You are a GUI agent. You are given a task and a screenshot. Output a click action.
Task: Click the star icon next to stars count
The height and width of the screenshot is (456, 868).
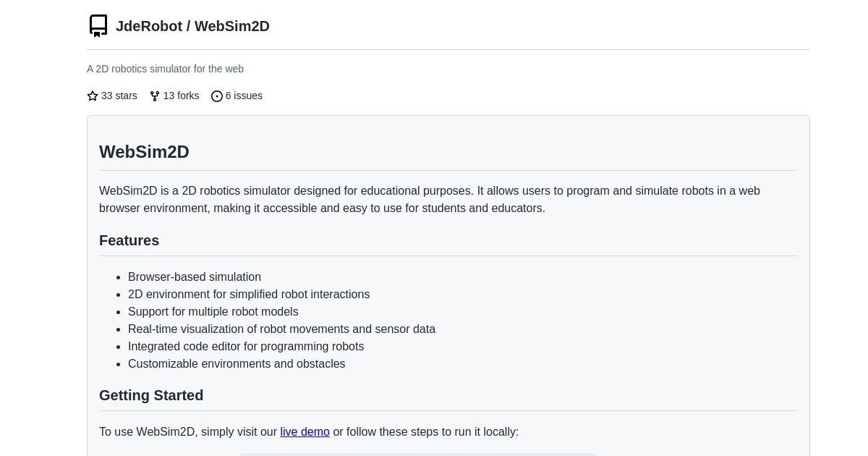(x=93, y=96)
